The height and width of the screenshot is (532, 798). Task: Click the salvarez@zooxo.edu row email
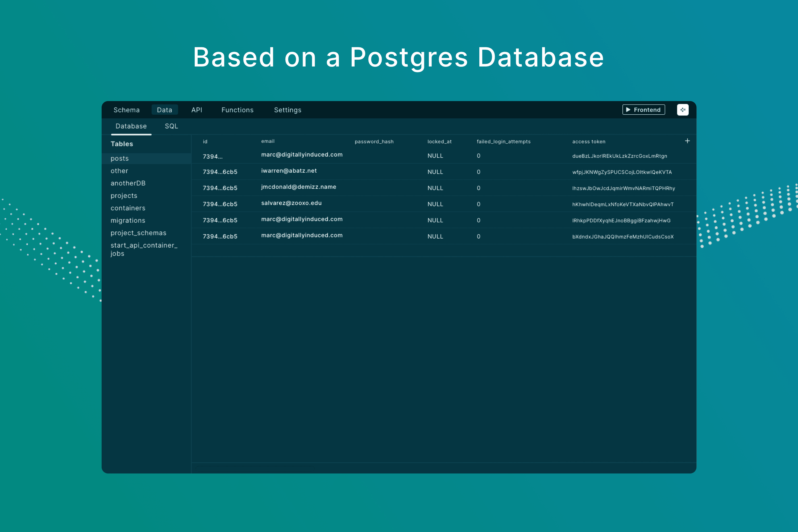coord(291,203)
